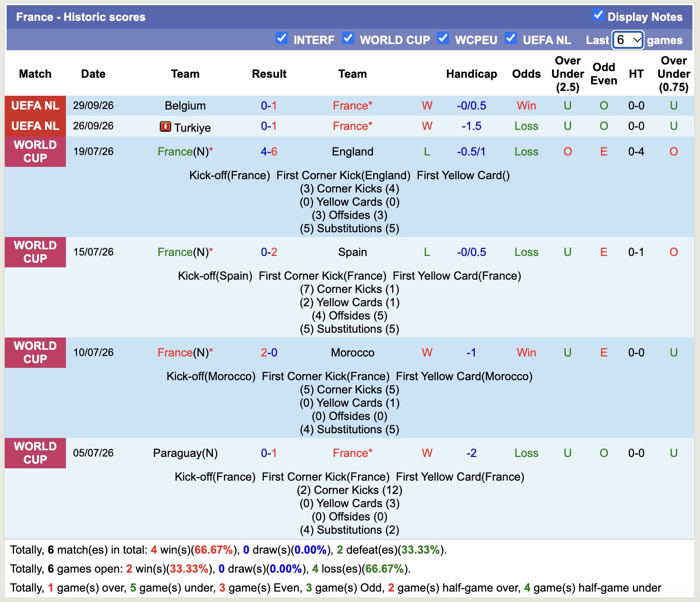The height and width of the screenshot is (602, 700).
Task: Open the Turkiye team link
Action: 192,128
